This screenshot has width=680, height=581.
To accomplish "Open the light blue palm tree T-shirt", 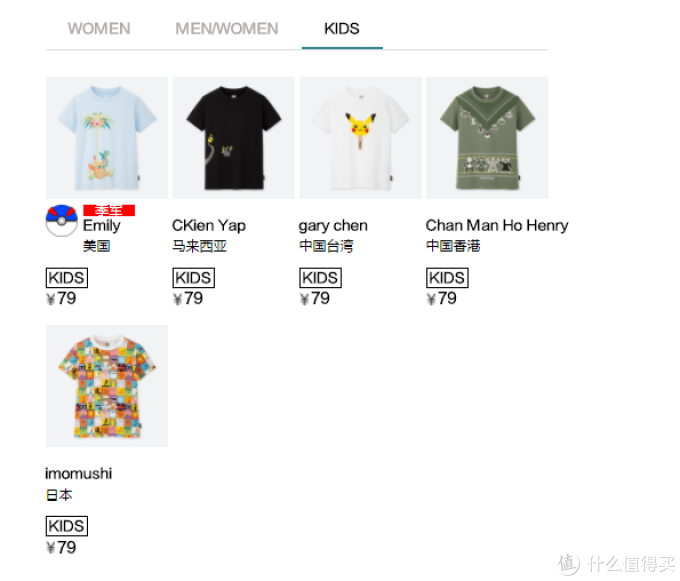I will pos(107,138).
